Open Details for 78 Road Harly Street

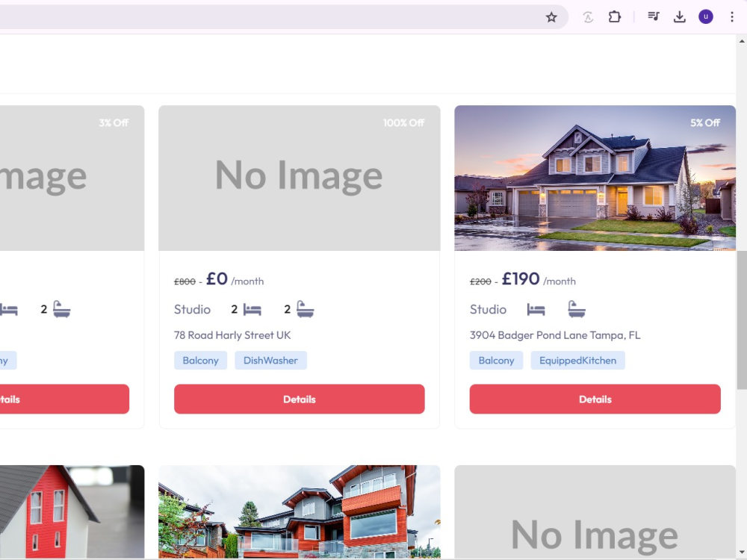point(300,399)
